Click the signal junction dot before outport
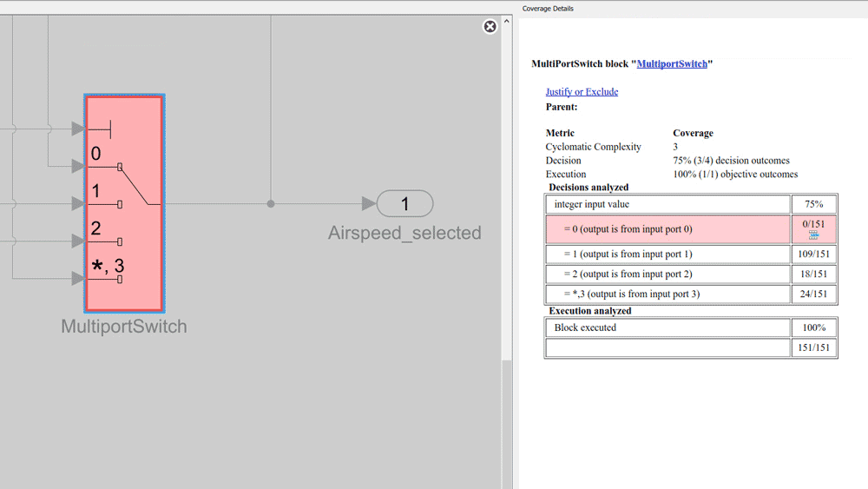The height and width of the screenshot is (489, 868). 271,204
